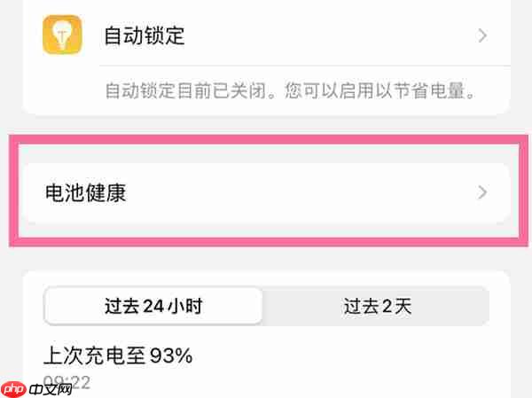Click the word 节省电量 in the suggestion
The height and width of the screenshot is (398, 532).
click(x=430, y=90)
